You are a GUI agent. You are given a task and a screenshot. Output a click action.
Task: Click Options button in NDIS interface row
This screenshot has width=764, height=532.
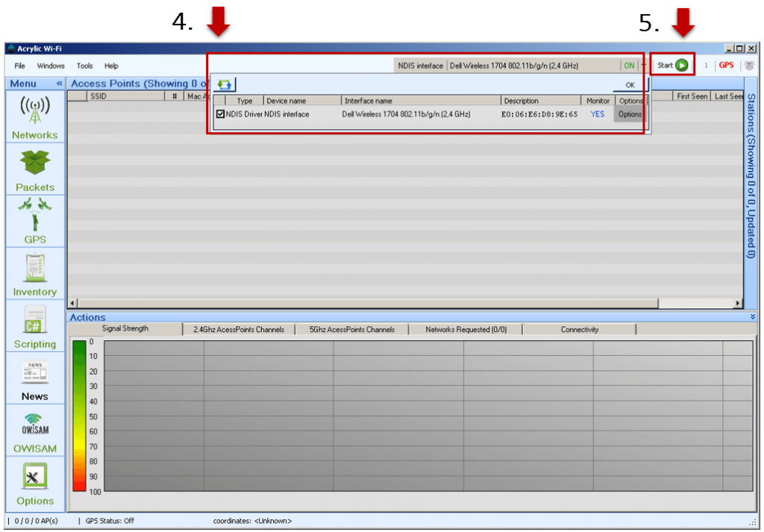pos(630,114)
